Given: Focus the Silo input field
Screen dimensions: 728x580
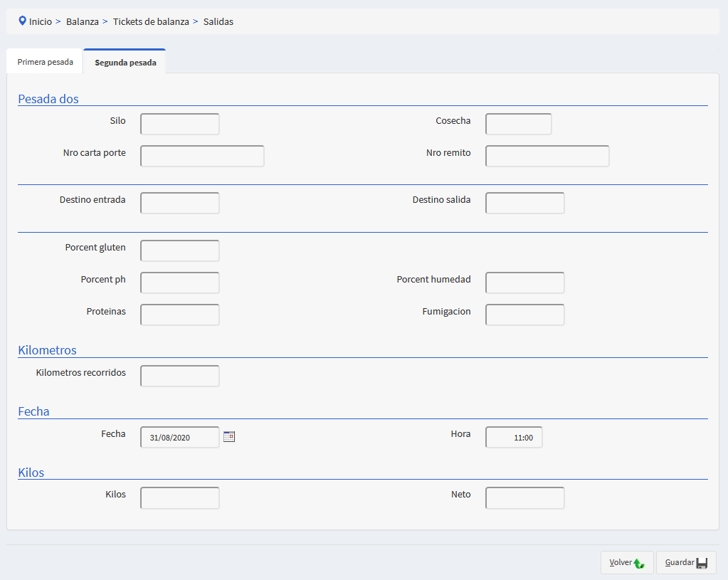Looking at the screenshot, I should 180,125.
